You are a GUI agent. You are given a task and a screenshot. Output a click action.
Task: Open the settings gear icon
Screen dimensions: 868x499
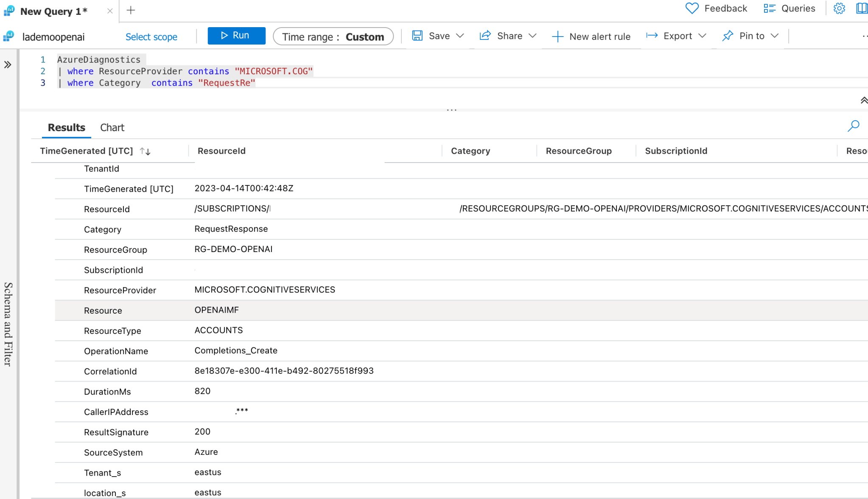coord(839,8)
